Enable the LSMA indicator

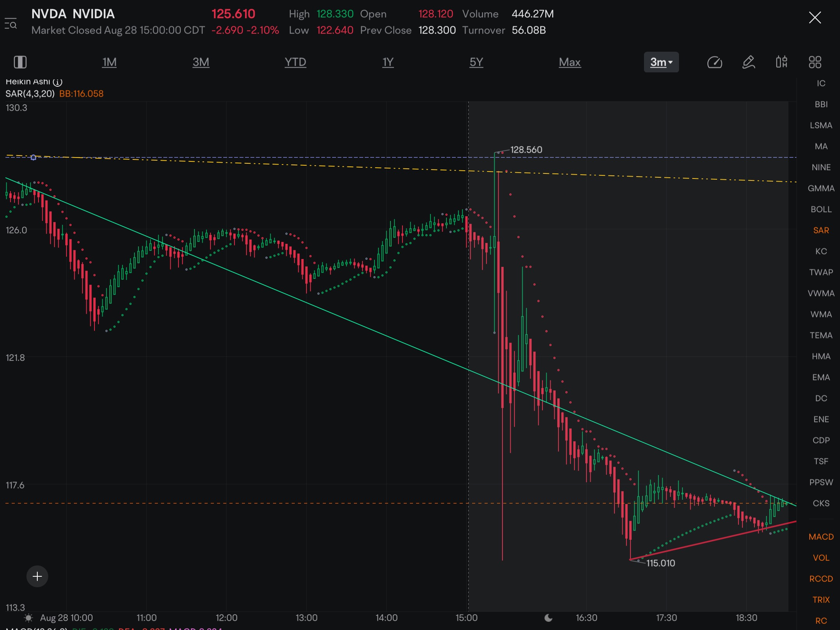pyautogui.click(x=821, y=125)
